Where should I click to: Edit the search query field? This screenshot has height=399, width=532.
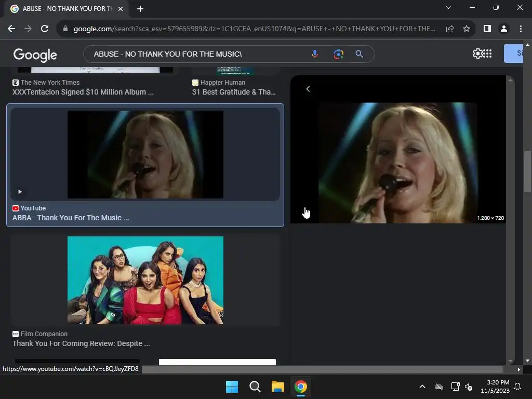pyautogui.click(x=197, y=54)
